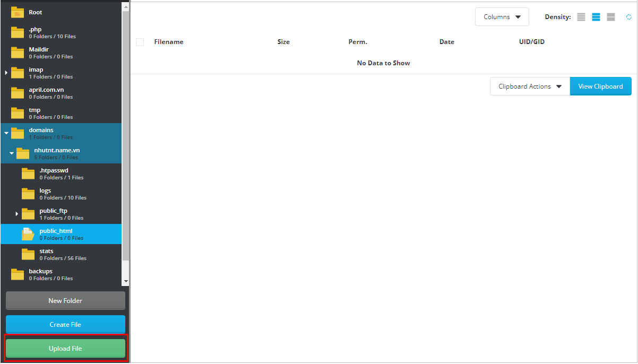
Task: Select the comfortable density icon
Action: click(611, 17)
